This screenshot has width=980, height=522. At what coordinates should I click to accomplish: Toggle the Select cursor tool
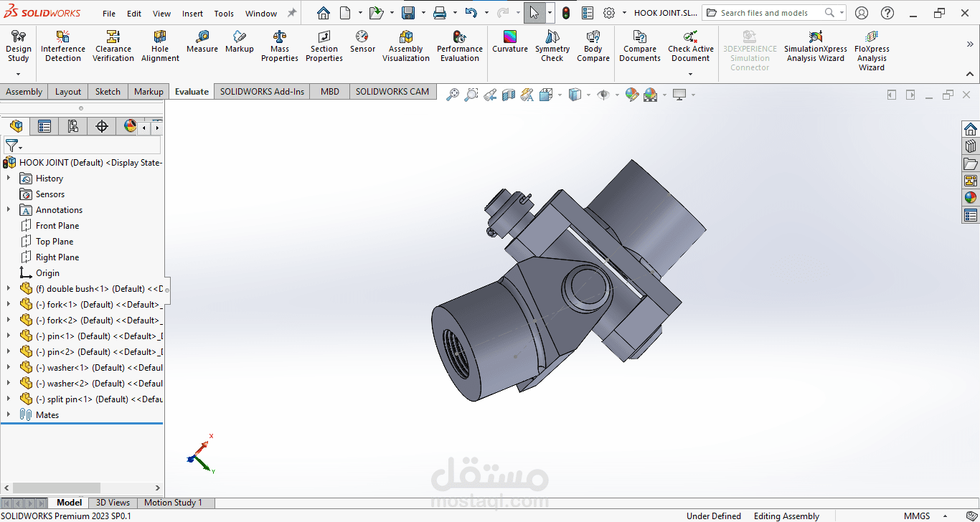click(x=534, y=13)
